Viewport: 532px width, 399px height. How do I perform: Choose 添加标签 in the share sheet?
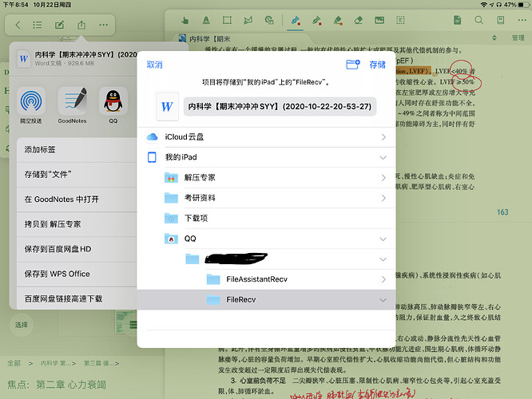click(x=77, y=149)
